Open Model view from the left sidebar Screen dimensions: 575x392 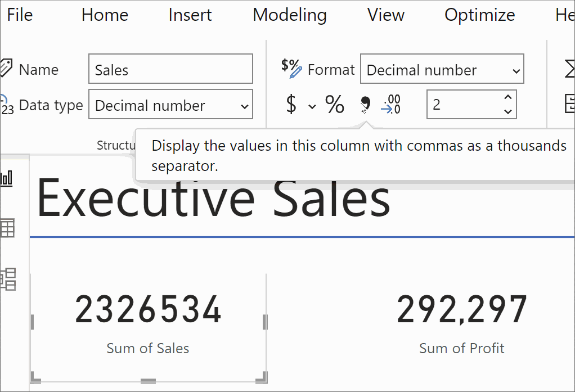point(8,279)
